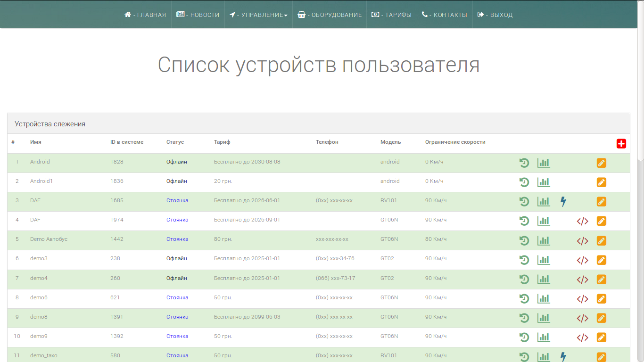The image size is (644, 362).
Task: Click tariff text 20 грн.
Action: click(223, 181)
